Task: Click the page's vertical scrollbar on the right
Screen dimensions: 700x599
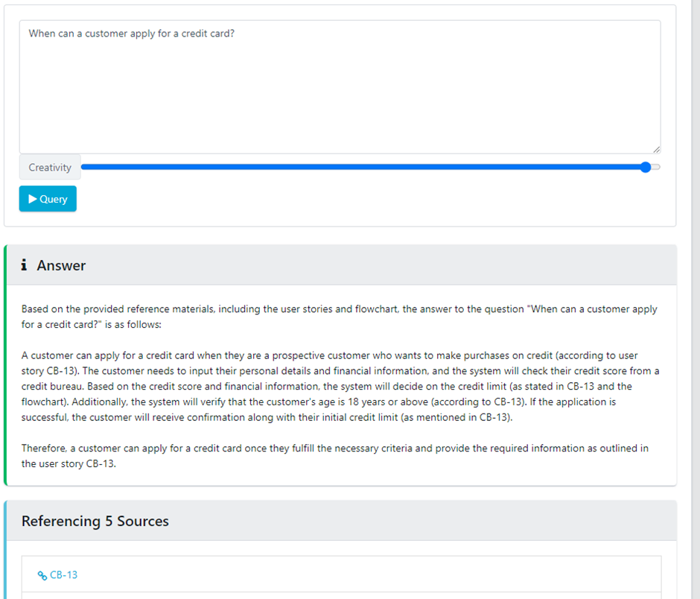Action: pos(696,298)
